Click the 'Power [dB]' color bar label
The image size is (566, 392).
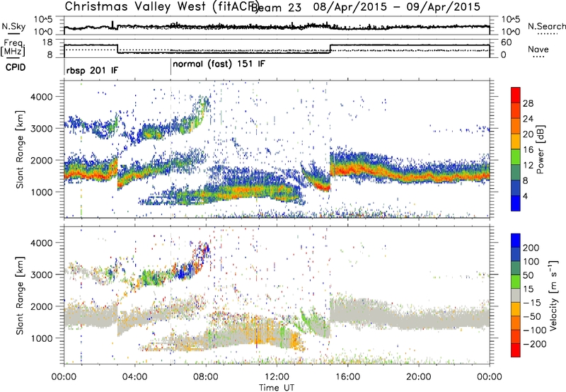[540, 149]
